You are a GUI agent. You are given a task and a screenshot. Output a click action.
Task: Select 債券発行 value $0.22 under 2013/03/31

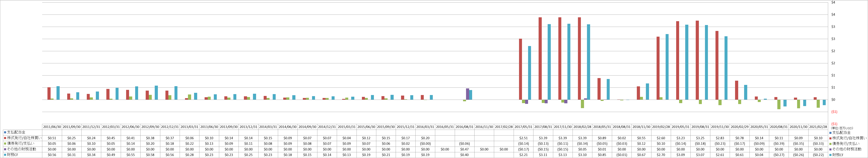click(189, 144)
